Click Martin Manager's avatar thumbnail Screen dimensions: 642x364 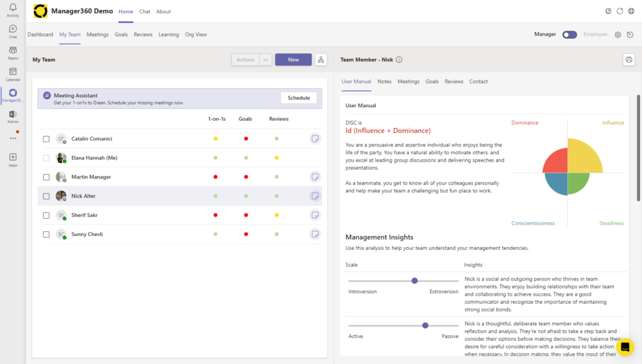pos(61,177)
